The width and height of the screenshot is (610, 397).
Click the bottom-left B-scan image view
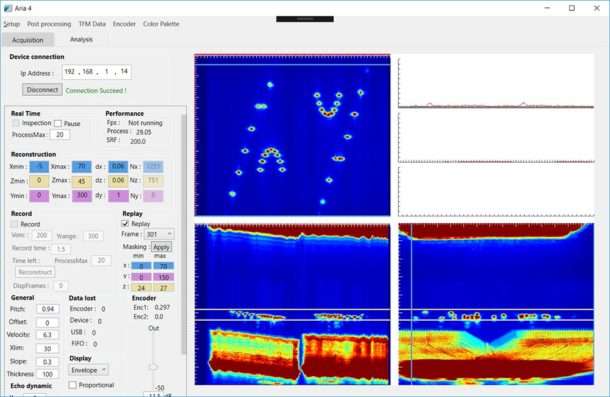coord(293,304)
